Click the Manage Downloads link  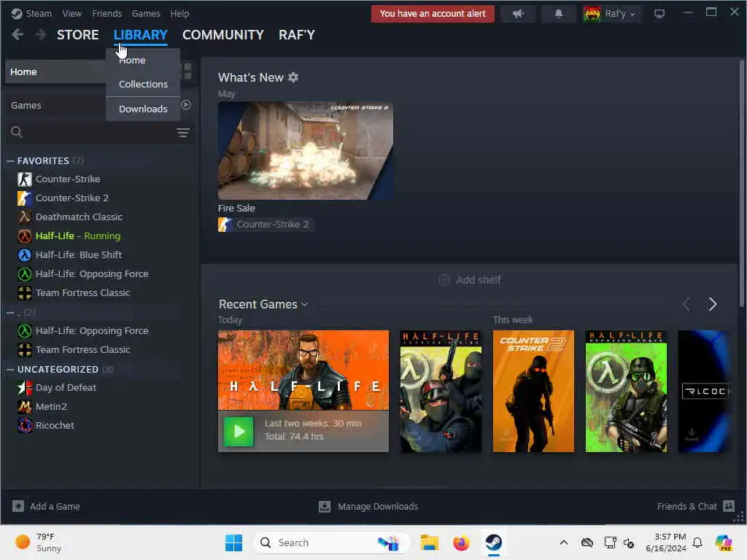tap(378, 507)
